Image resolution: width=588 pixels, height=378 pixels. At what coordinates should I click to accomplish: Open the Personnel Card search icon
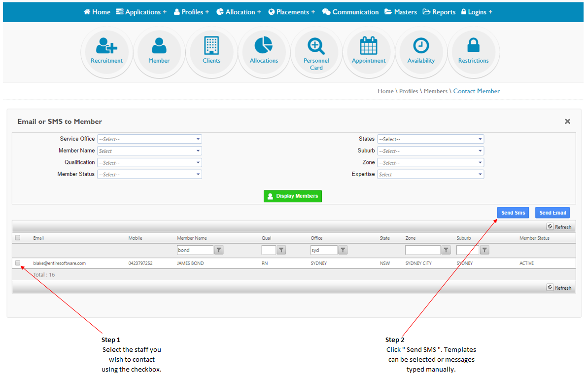[316, 52]
